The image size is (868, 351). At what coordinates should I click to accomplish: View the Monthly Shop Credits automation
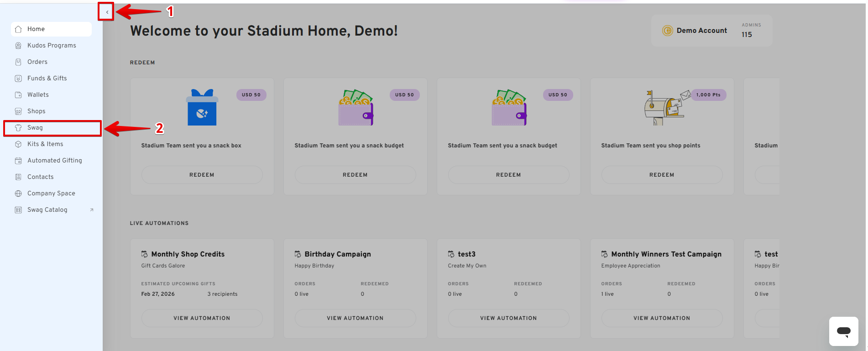pos(202,318)
